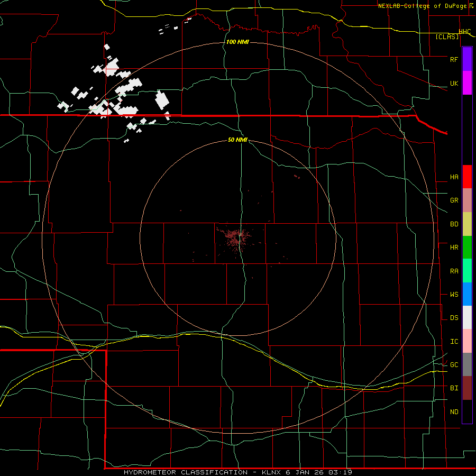The height and width of the screenshot is (476, 476).
Task: Select the GR legend label text
Action: pyautogui.click(x=454, y=200)
